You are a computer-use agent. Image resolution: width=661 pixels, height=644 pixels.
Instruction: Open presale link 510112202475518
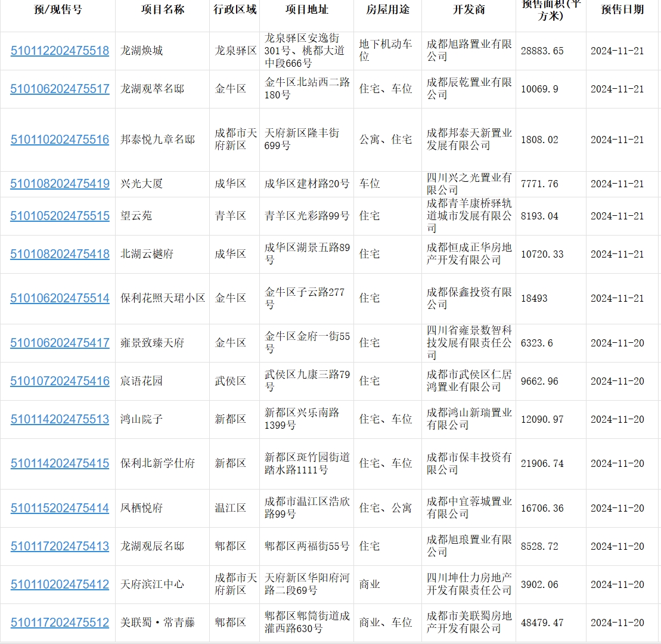[x=60, y=51]
